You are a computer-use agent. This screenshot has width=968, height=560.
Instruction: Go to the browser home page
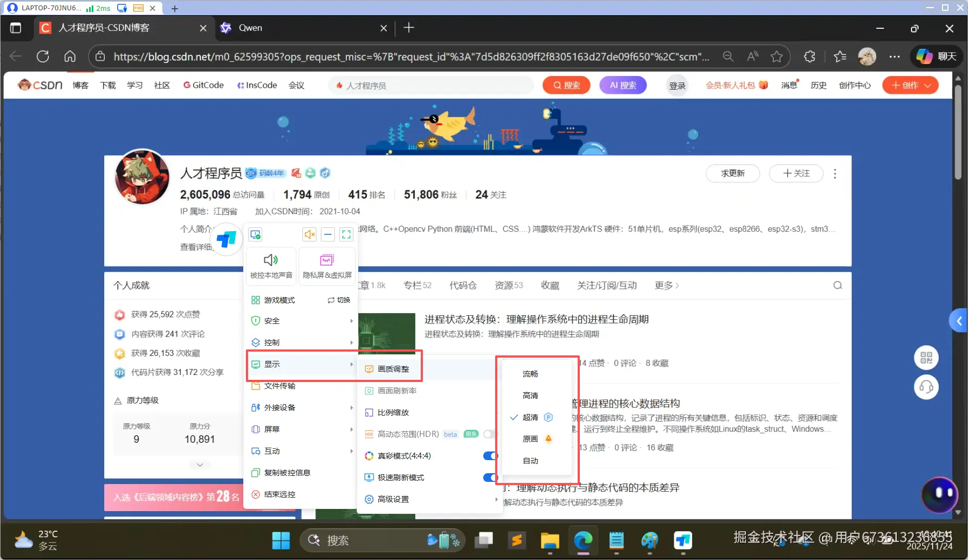[x=70, y=56]
